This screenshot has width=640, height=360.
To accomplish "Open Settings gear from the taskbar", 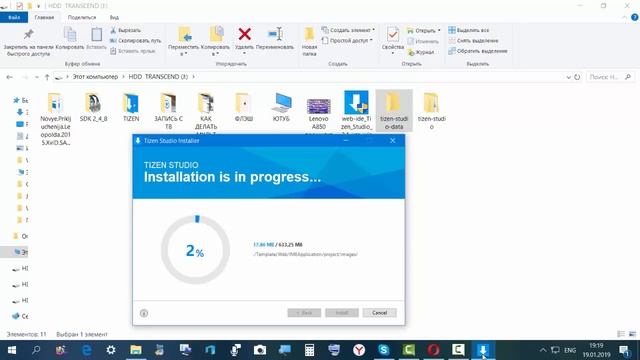I will [111, 350].
